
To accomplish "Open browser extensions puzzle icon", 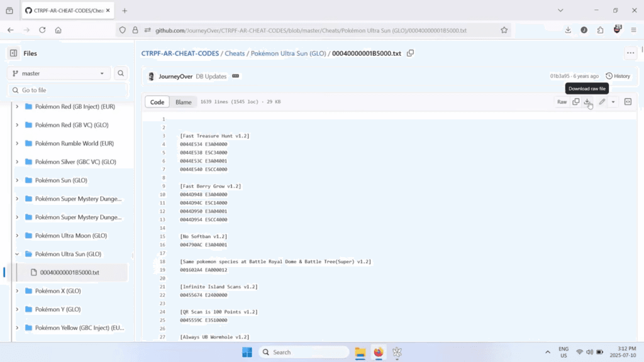I will (x=601, y=30).
